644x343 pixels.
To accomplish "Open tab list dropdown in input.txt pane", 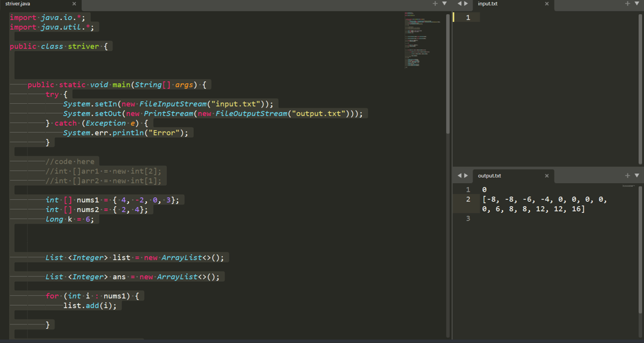I will tap(637, 4).
